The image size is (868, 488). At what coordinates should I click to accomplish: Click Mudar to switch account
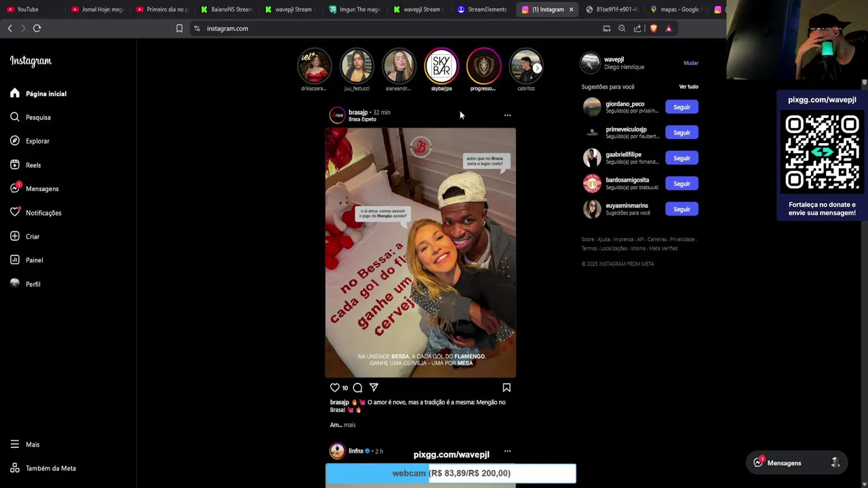691,63
